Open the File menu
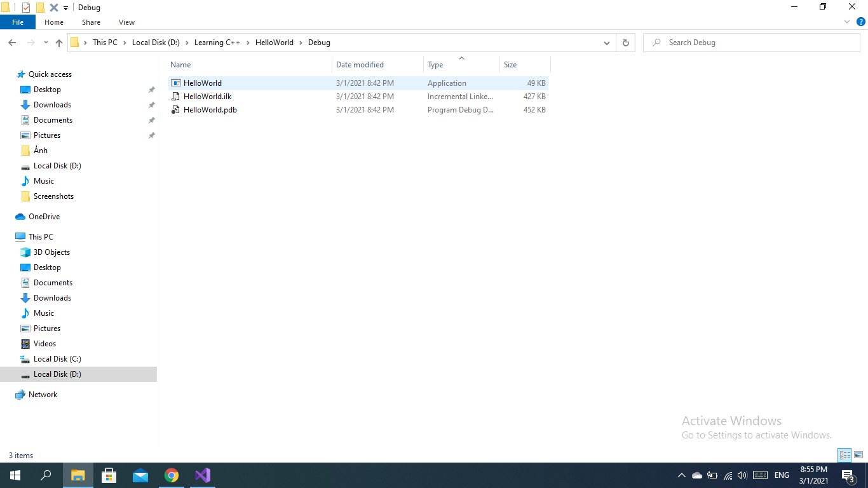868x488 pixels. click(x=18, y=22)
